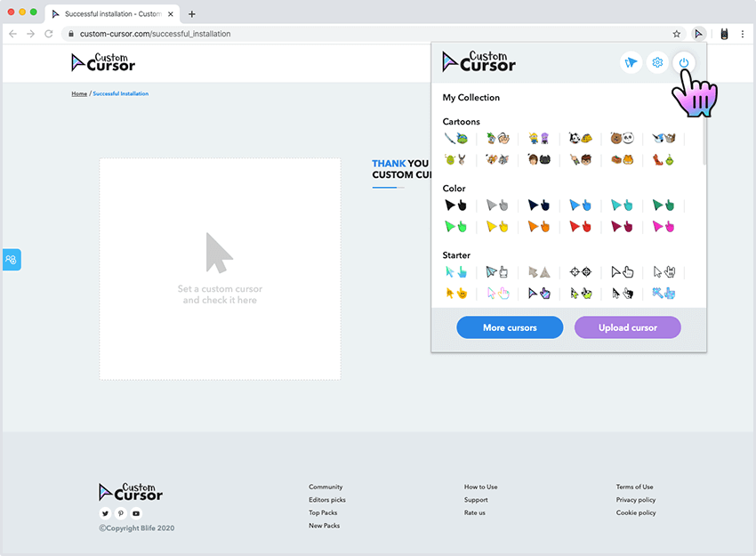Choose the Popeye cursor pack
The width and height of the screenshot is (756, 556).
coord(497,139)
